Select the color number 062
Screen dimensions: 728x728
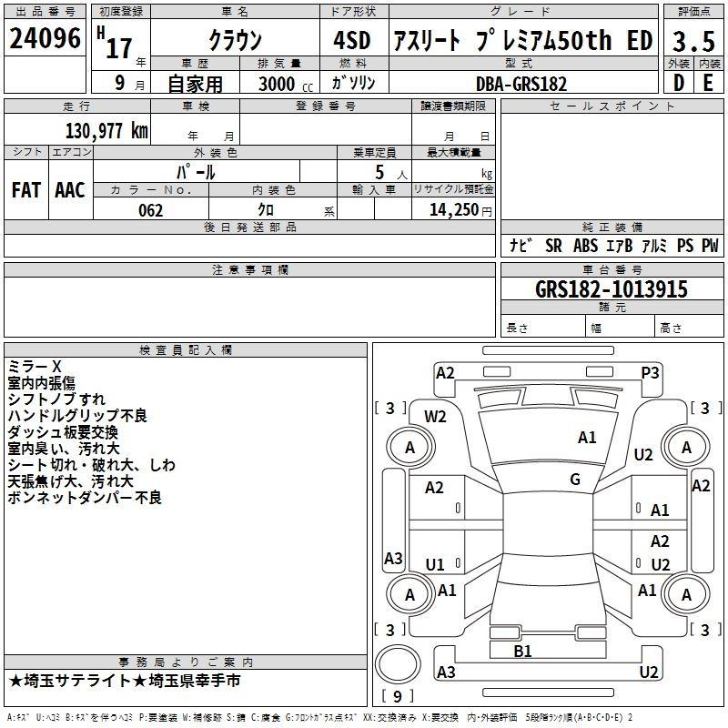(x=151, y=210)
